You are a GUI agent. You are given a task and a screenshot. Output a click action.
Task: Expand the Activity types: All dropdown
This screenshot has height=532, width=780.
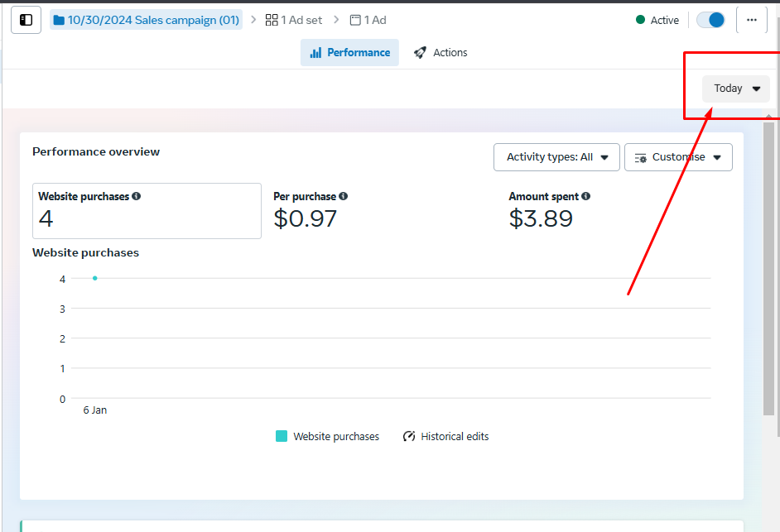click(x=556, y=157)
